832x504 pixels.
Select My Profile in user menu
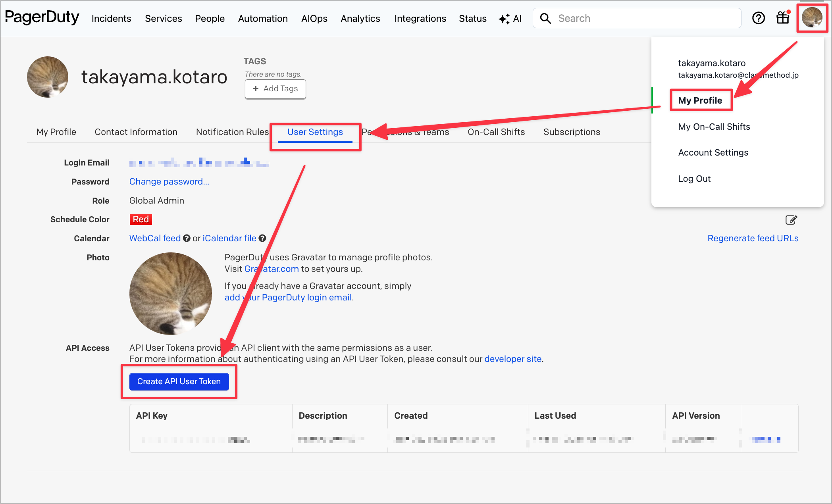(700, 100)
